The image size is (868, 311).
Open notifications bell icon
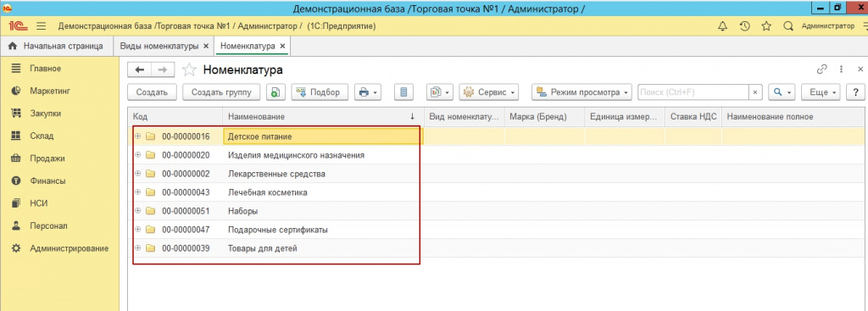tap(722, 26)
